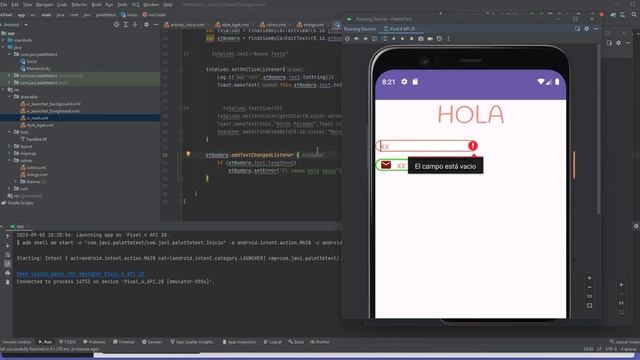This screenshot has width=640, height=360.
Task: Expand the mipmap folder
Action: coord(9,153)
